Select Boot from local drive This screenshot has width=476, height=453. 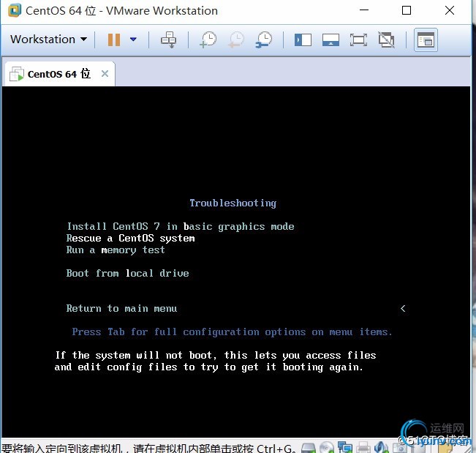127,274
